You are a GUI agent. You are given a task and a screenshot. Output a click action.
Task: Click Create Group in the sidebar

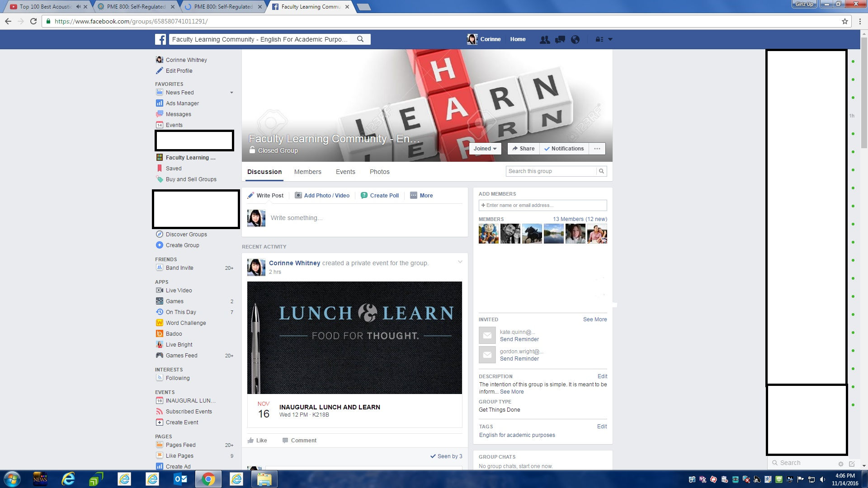click(x=182, y=245)
